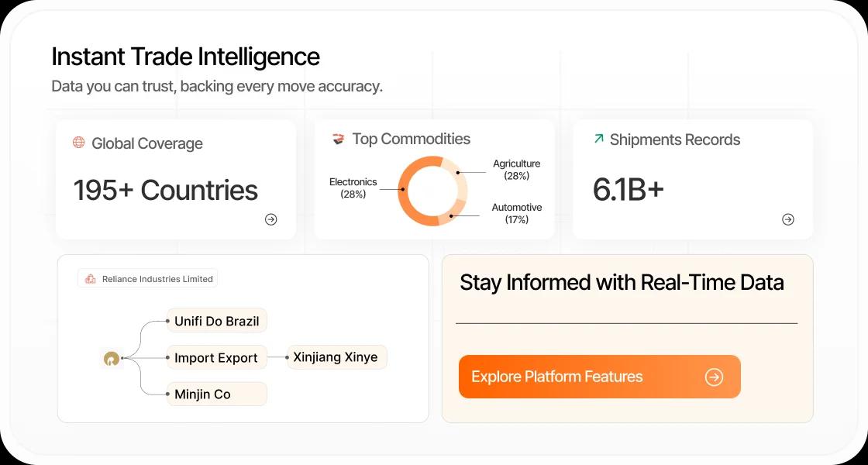This screenshot has width=868, height=465.
Task: Select the Reliance logo node in the tree
Action: (112, 359)
